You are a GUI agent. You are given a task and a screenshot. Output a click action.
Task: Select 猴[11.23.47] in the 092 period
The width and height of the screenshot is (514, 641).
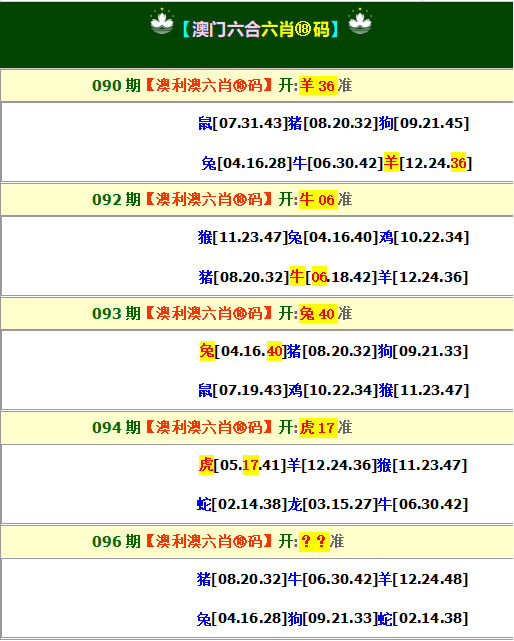pyautogui.click(x=243, y=237)
